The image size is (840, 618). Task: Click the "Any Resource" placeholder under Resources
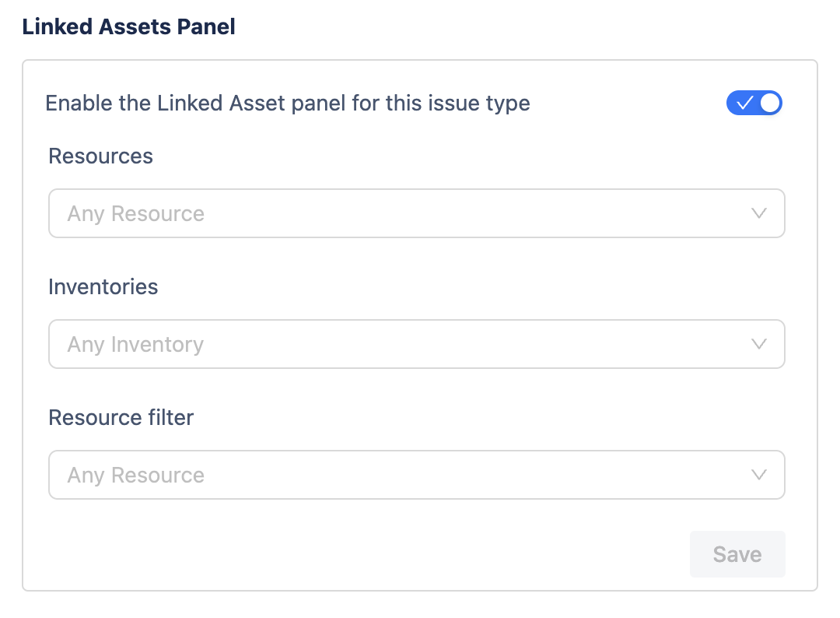coord(136,214)
